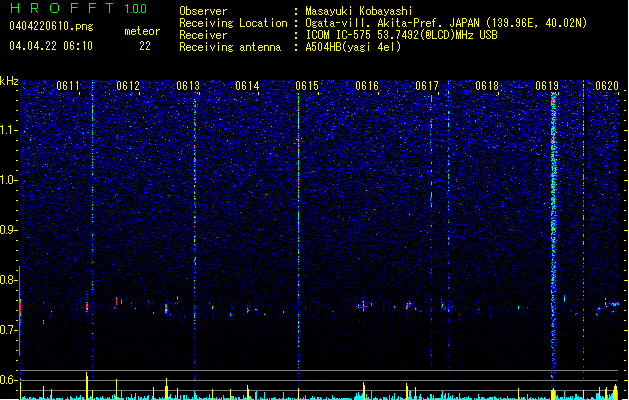Select the file name 0404220610.png

coord(51,26)
